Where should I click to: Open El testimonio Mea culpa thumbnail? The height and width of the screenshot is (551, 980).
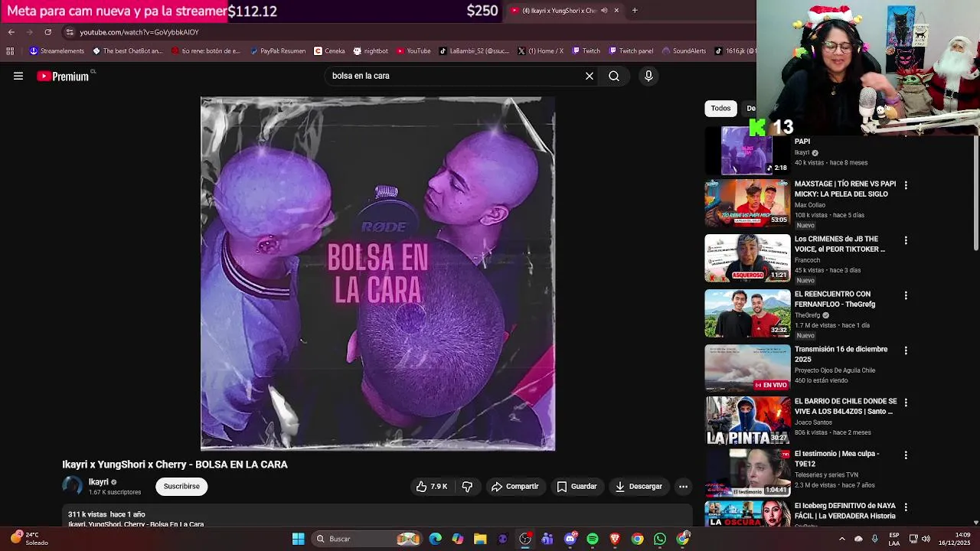pos(747,473)
